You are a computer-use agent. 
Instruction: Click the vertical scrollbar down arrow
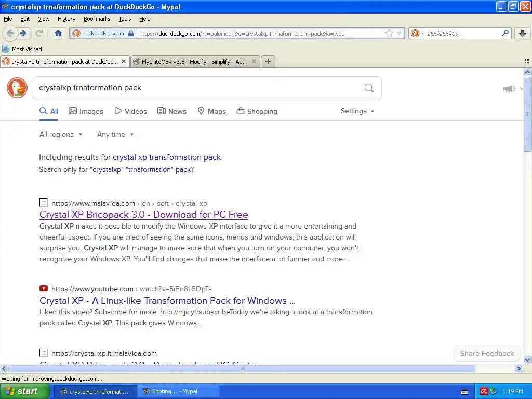(x=527, y=360)
